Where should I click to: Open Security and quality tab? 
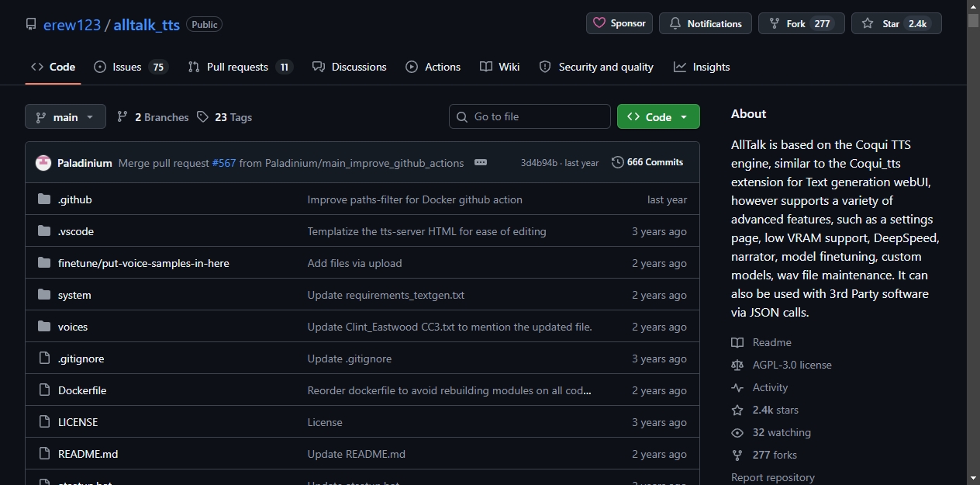(x=596, y=67)
